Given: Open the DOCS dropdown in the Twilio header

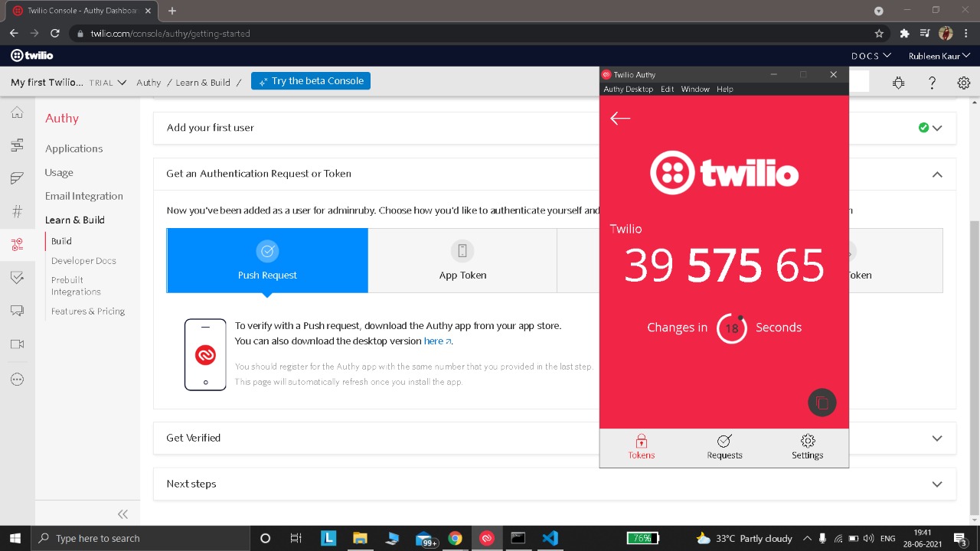Looking at the screenshot, I should tap(871, 56).
